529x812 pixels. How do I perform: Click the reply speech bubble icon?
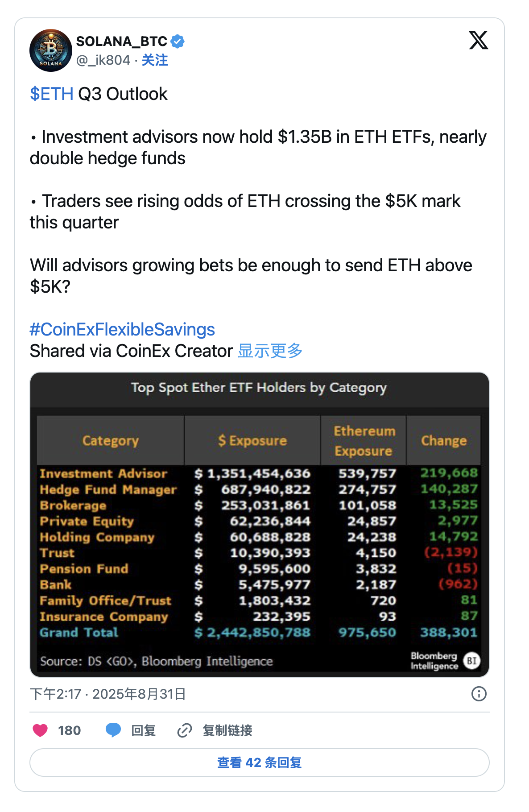[x=113, y=730]
